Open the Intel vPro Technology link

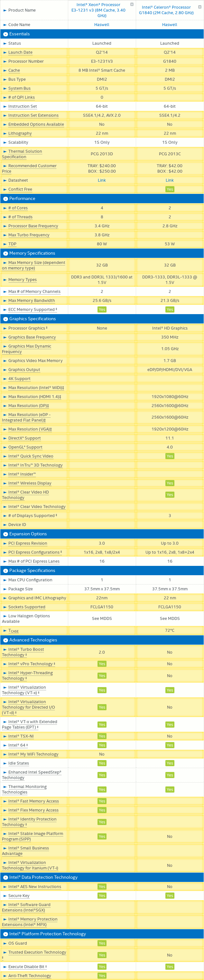click(x=32, y=664)
